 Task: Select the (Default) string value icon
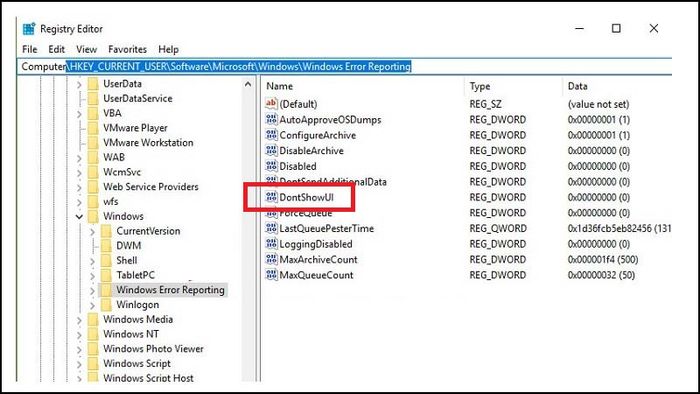coord(271,104)
